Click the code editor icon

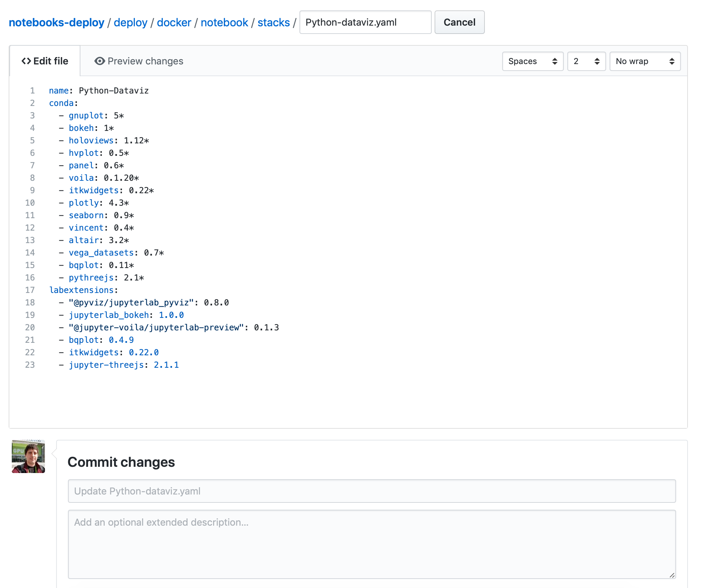click(28, 61)
